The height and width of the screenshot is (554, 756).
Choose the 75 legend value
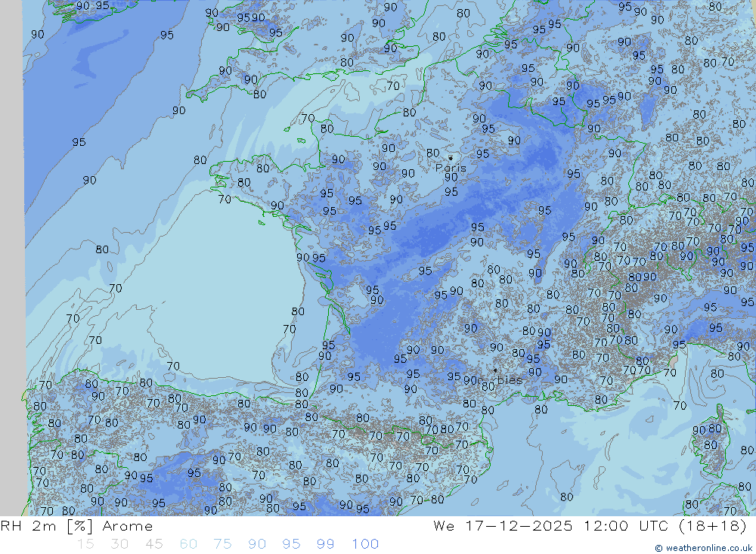pos(222,543)
